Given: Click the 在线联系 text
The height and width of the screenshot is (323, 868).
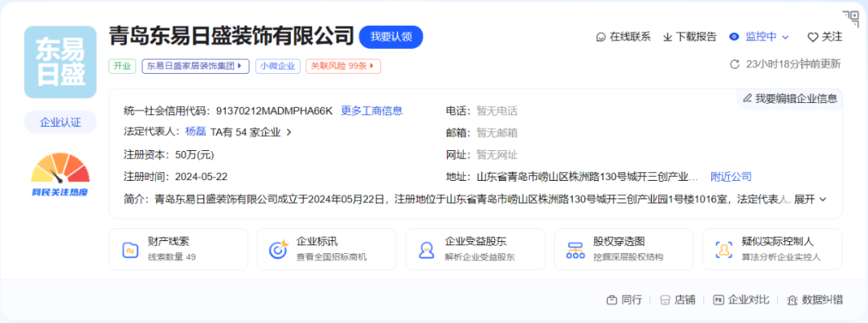Looking at the screenshot, I should pos(630,37).
